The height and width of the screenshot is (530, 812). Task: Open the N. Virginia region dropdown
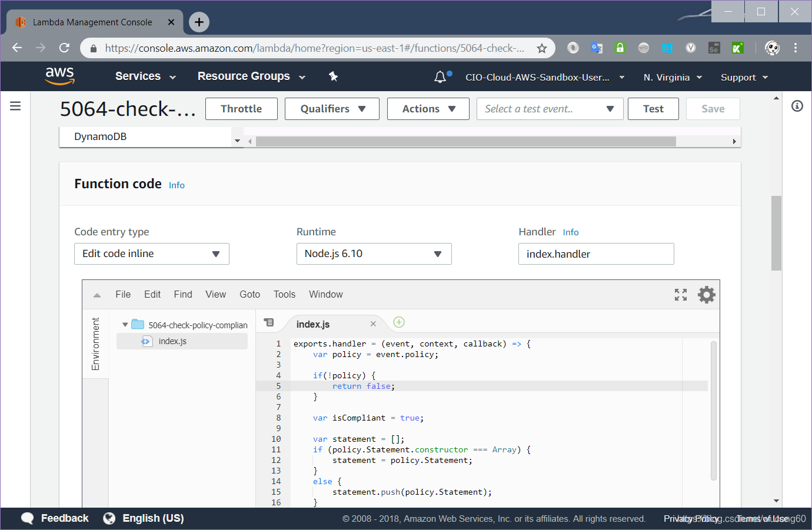click(673, 77)
